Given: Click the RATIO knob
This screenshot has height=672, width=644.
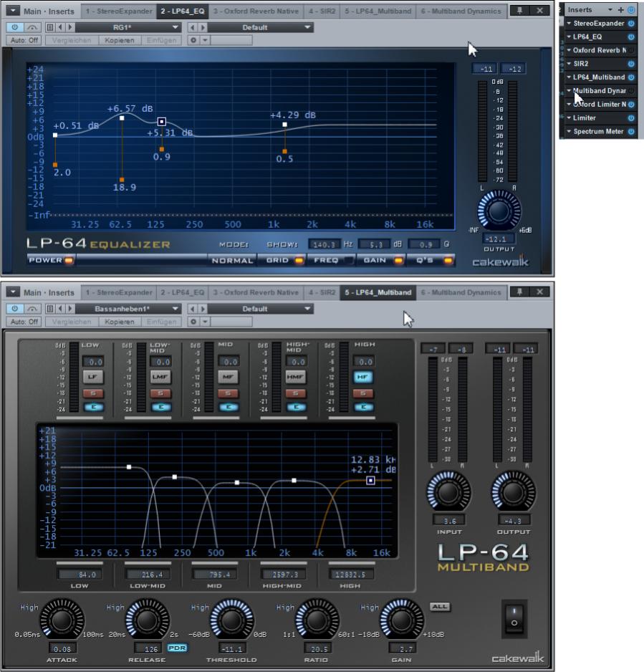Looking at the screenshot, I should tap(317, 620).
